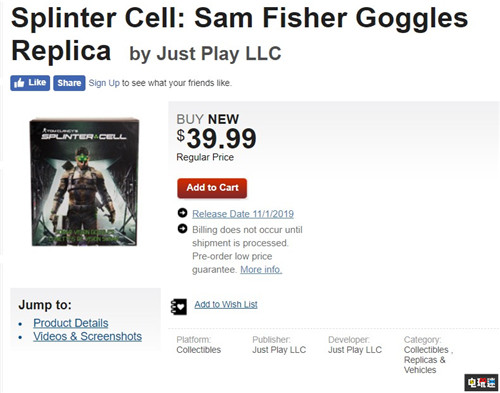Open the Release Date 11/1/2019 link
The height and width of the screenshot is (393, 500).
click(x=243, y=214)
